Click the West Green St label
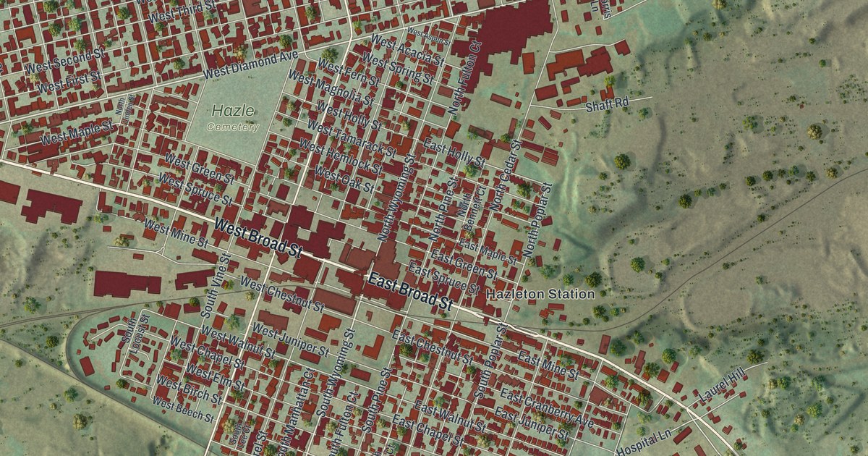 click(200, 168)
